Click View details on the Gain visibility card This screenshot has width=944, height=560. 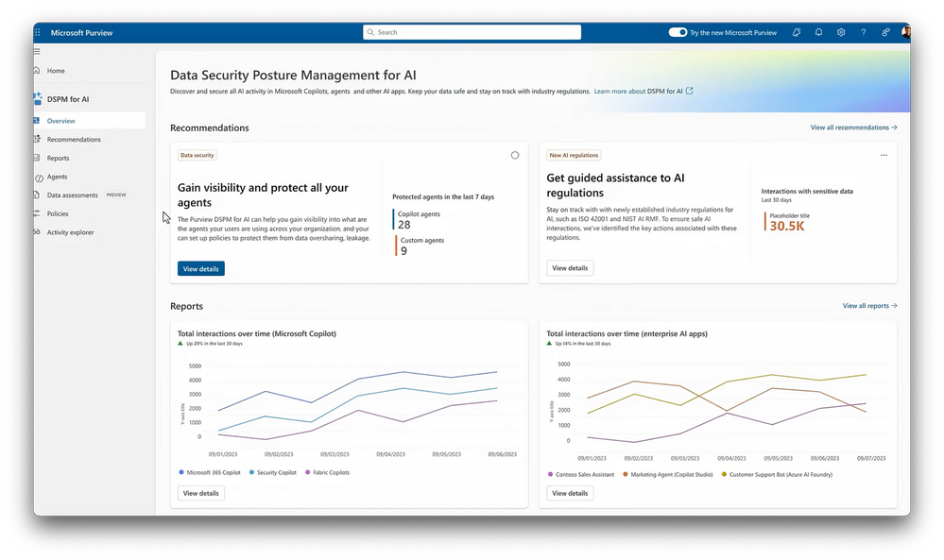201,269
